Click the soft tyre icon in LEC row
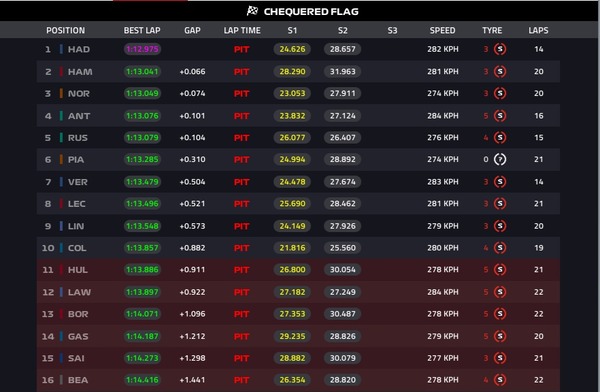The image size is (600, 392). click(500, 204)
